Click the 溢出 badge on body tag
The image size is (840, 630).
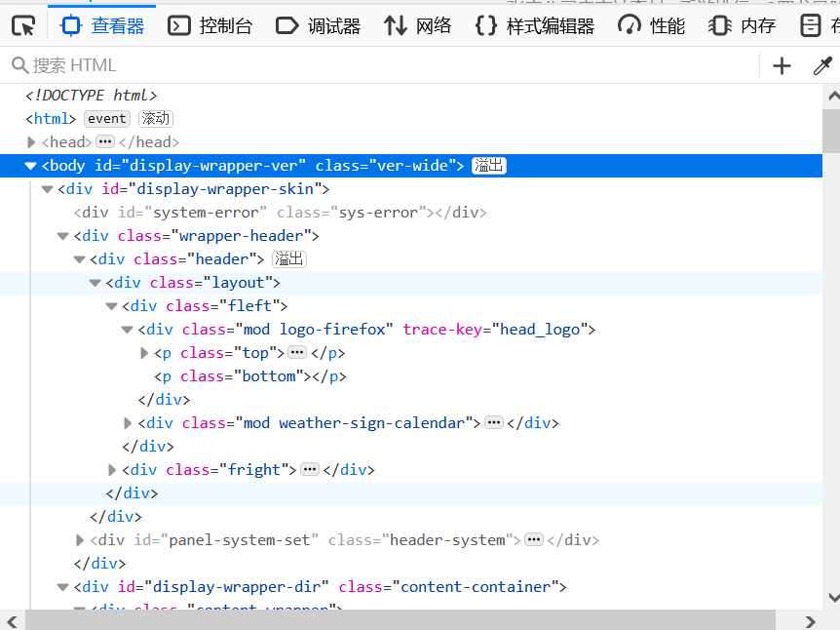(488, 166)
